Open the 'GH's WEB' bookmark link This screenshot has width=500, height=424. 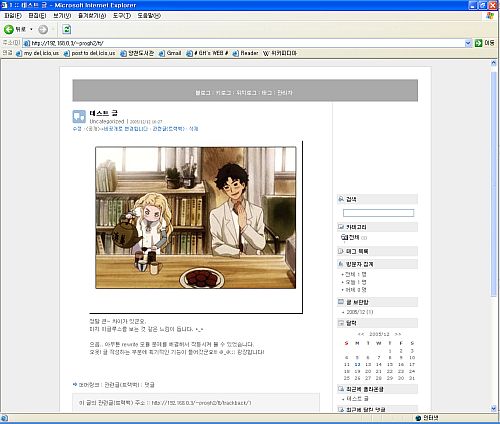tap(207, 53)
